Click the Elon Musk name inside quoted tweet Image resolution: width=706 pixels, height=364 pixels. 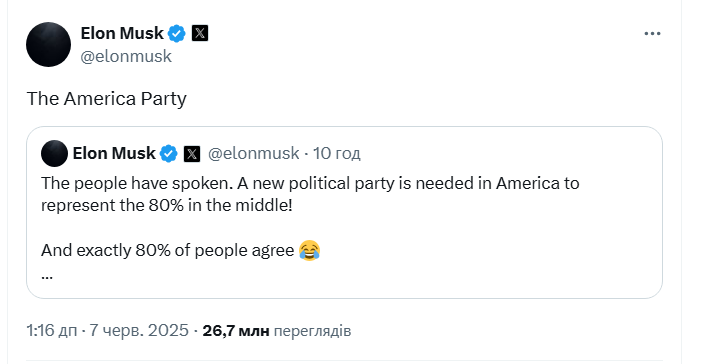[x=114, y=153]
